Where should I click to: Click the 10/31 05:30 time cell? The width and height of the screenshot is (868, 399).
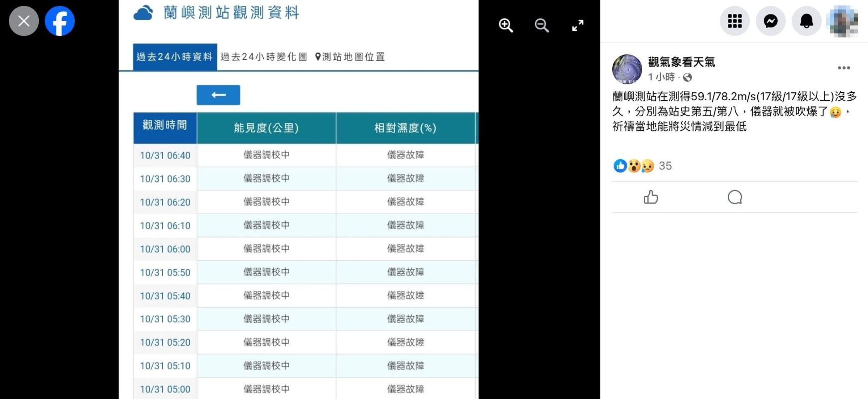(165, 319)
